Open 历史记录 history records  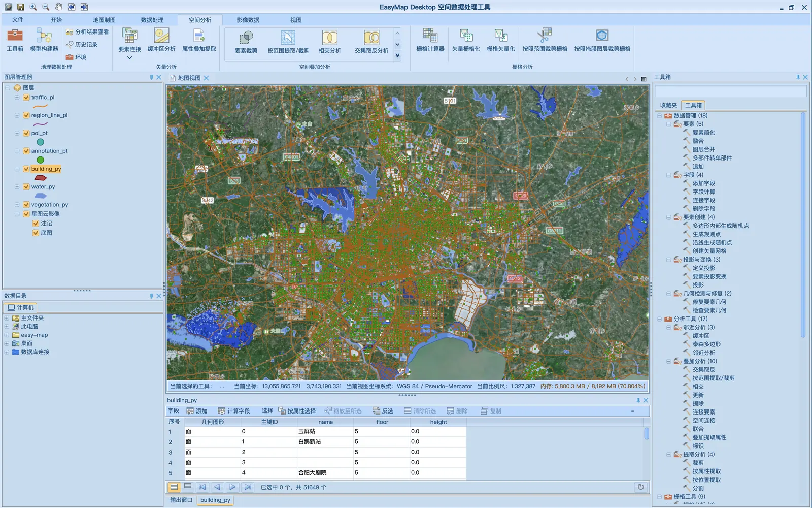[82, 45]
